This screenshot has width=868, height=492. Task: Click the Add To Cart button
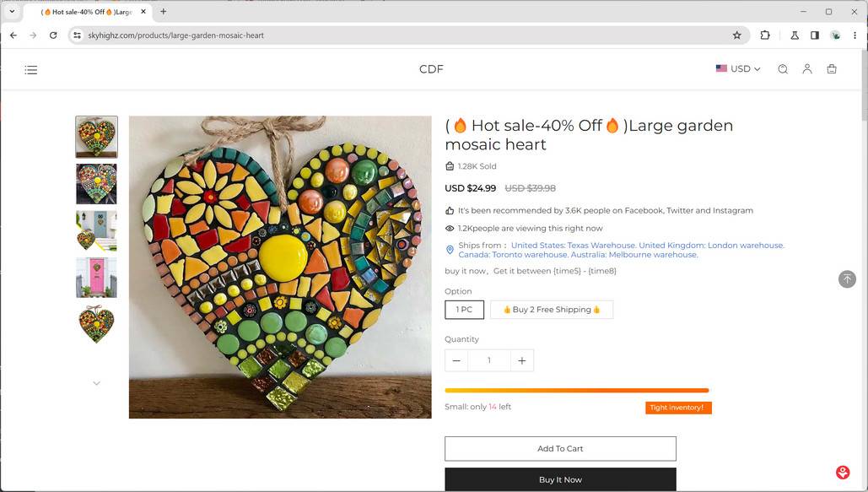click(x=560, y=448)
